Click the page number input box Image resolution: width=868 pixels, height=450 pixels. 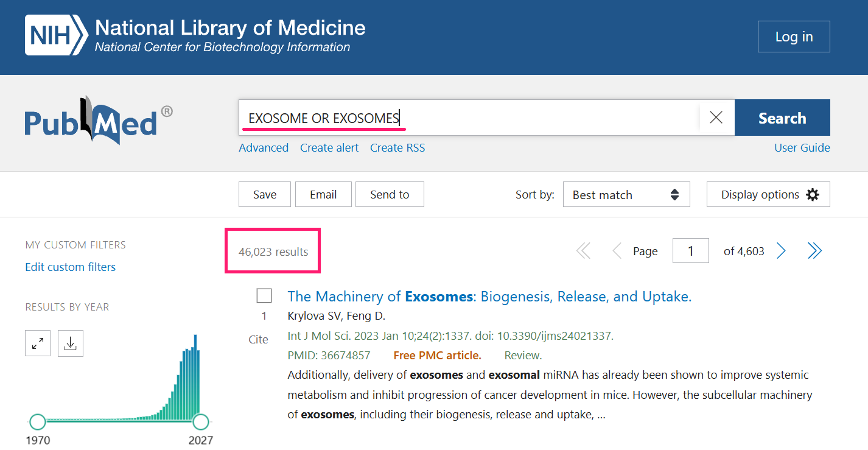(691, 251)
